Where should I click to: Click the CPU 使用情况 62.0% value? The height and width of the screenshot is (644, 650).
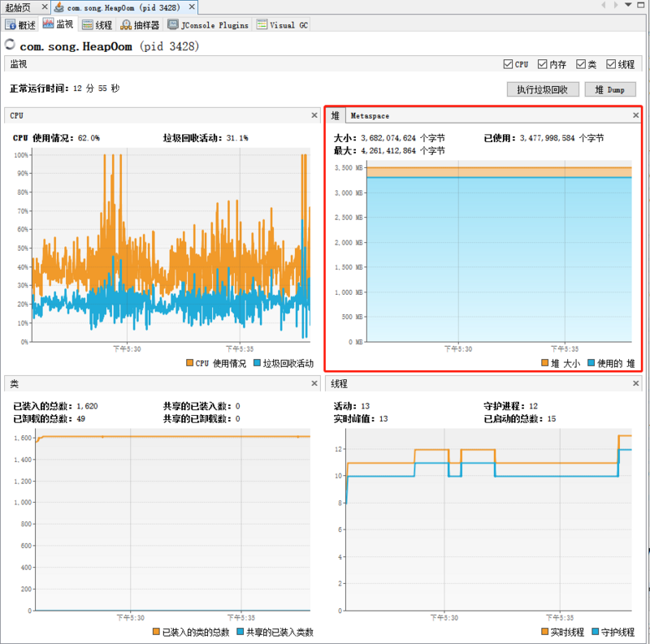coord(89,138)
